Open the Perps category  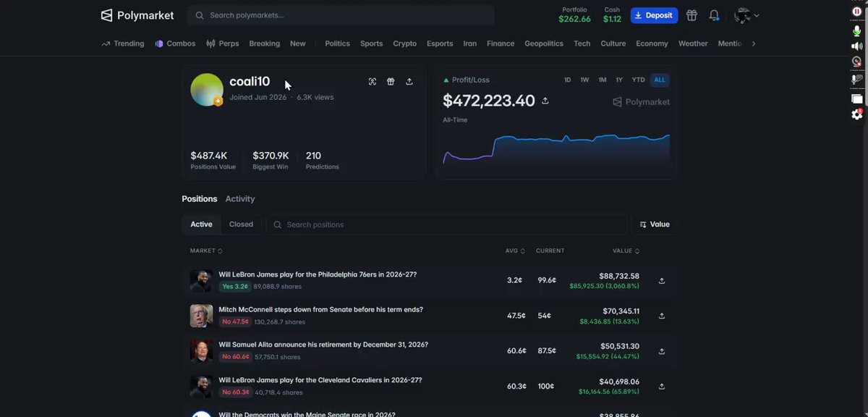tap(223, 43)
